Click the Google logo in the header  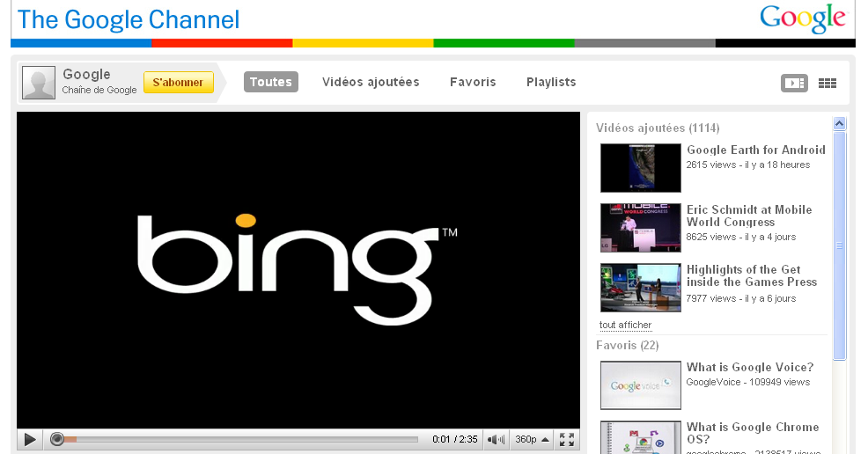(802, 18)
